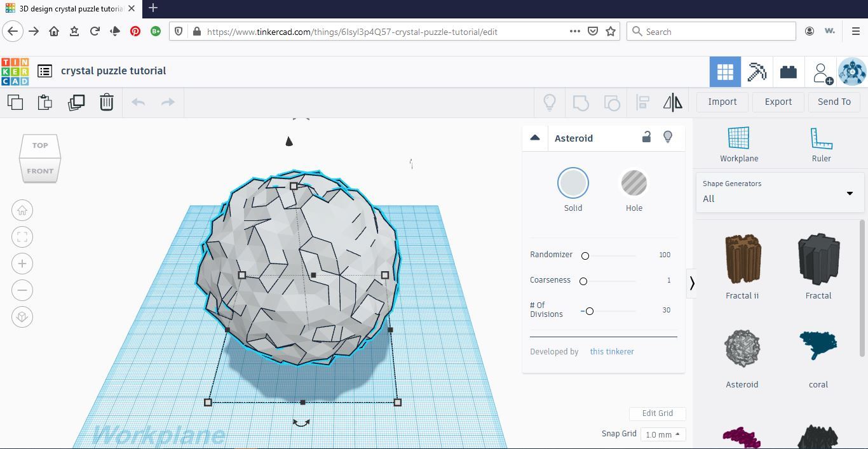Collapse the Asteroid inspector panel

[x=535, y=138]
